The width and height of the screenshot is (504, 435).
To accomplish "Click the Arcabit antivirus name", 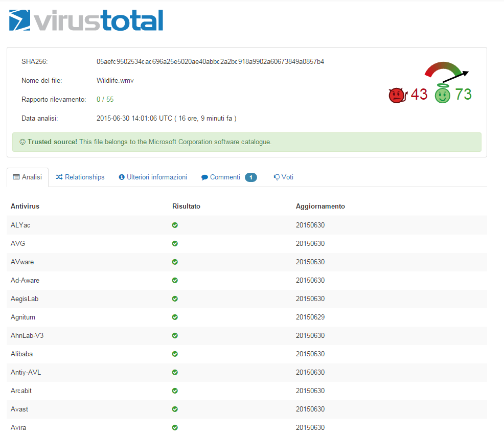I will coord(21,391).
